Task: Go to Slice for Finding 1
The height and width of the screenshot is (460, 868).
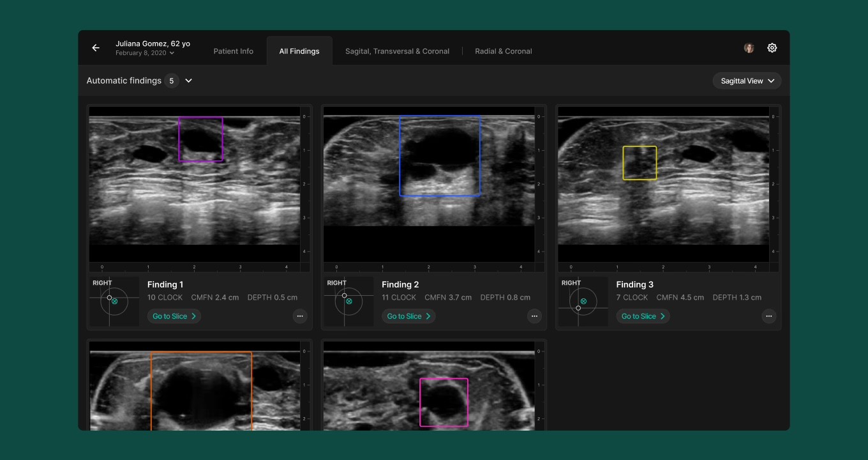Action: pyautogui.click(x=174, y=316)
